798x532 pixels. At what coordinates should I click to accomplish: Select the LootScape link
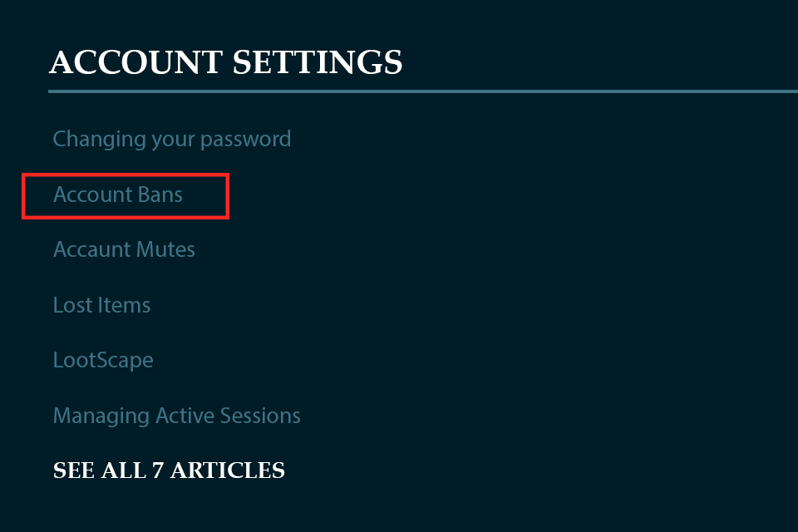click(103, 361)
